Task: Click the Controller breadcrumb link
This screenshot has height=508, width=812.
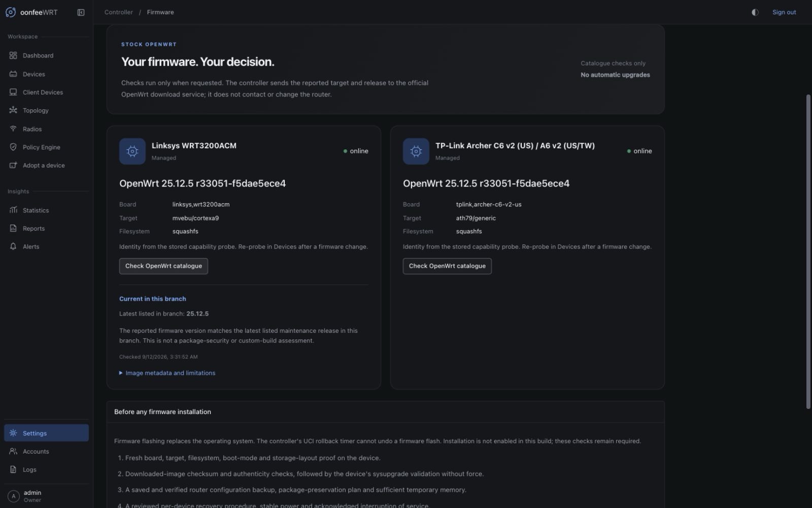Action: [x=119, y=12]
